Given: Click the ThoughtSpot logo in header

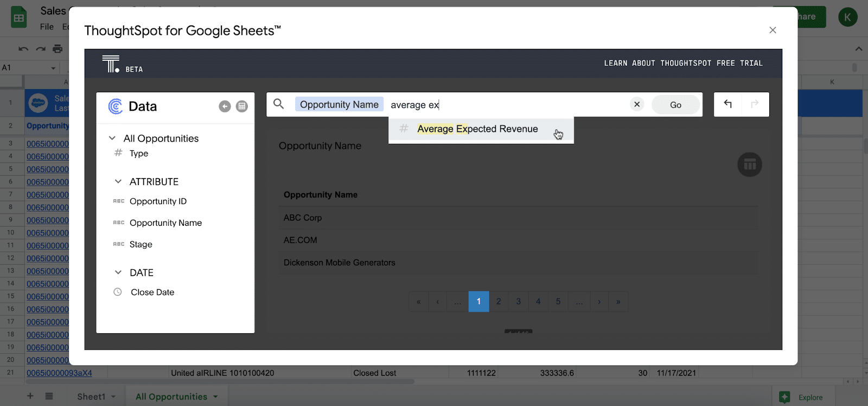Looking at the screenshot, I should (x=111, y=64).
